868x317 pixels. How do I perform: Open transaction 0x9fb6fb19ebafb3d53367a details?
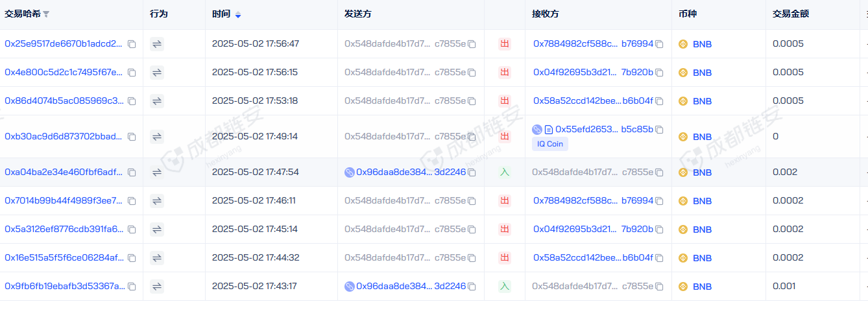click(64, 287)
